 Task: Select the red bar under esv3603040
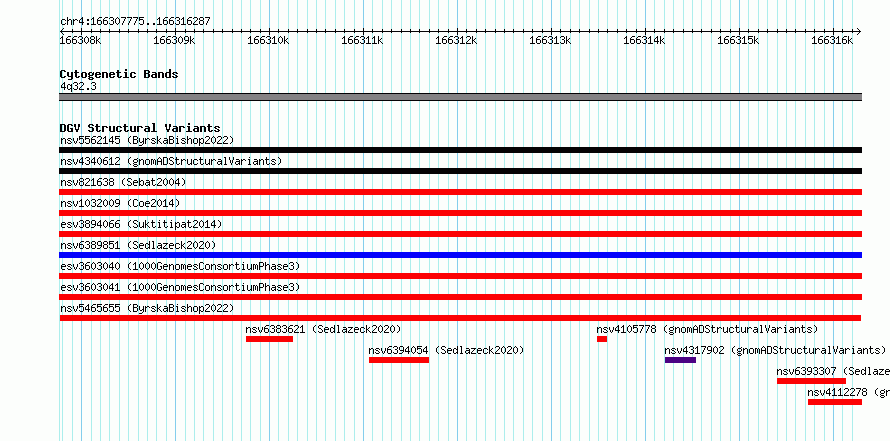click(x=460, y=276)
